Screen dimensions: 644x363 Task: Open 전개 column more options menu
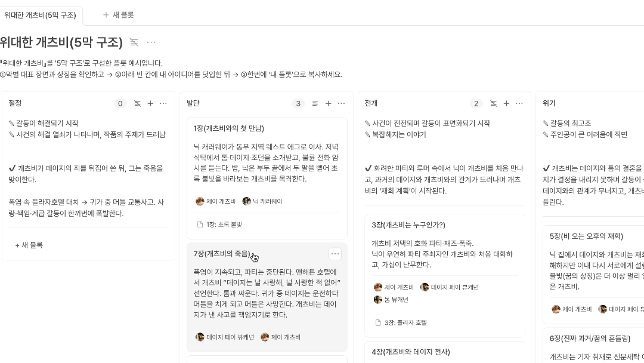point(519,104)
